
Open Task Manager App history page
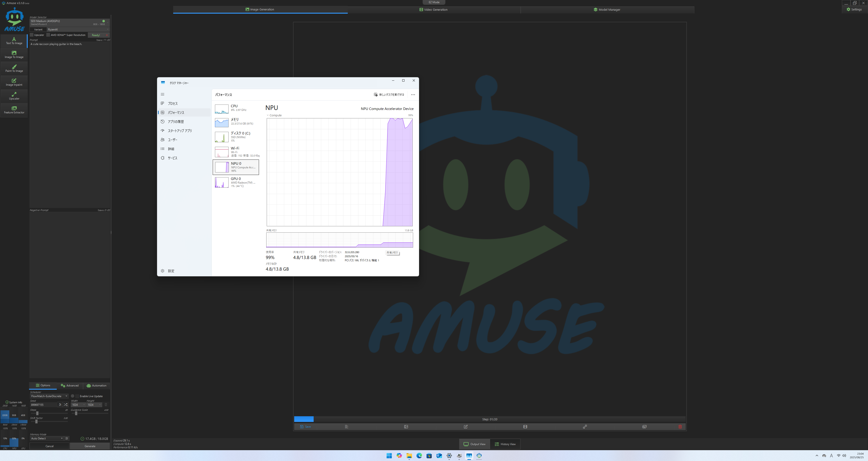pos(184,122)
